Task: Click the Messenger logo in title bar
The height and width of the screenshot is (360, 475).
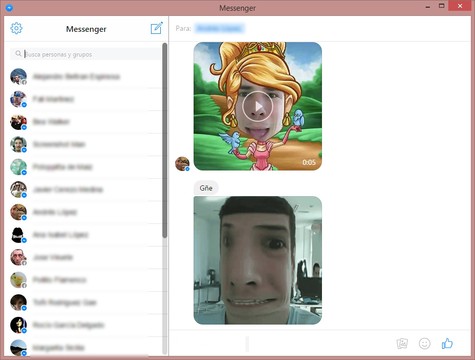Action: pyautogui.click(x=9, y=7)
